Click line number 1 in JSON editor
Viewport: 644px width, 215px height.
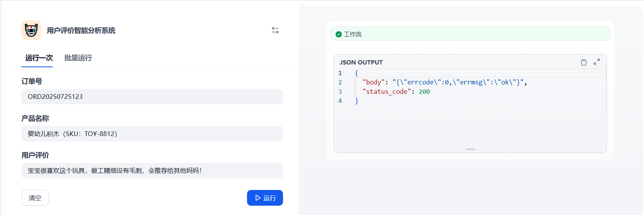(340, 73)
